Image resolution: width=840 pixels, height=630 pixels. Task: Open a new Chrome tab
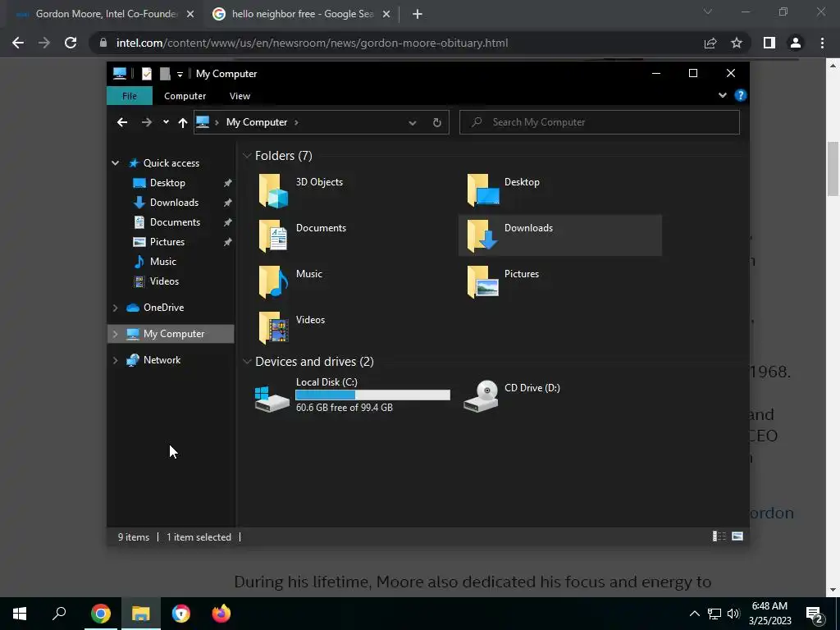click(x=418, y=15)
